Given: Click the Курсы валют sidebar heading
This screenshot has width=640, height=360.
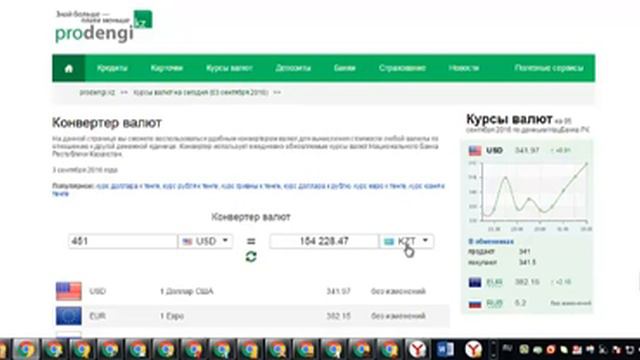Looking at the screenshot, I should (x=509, y=120).
